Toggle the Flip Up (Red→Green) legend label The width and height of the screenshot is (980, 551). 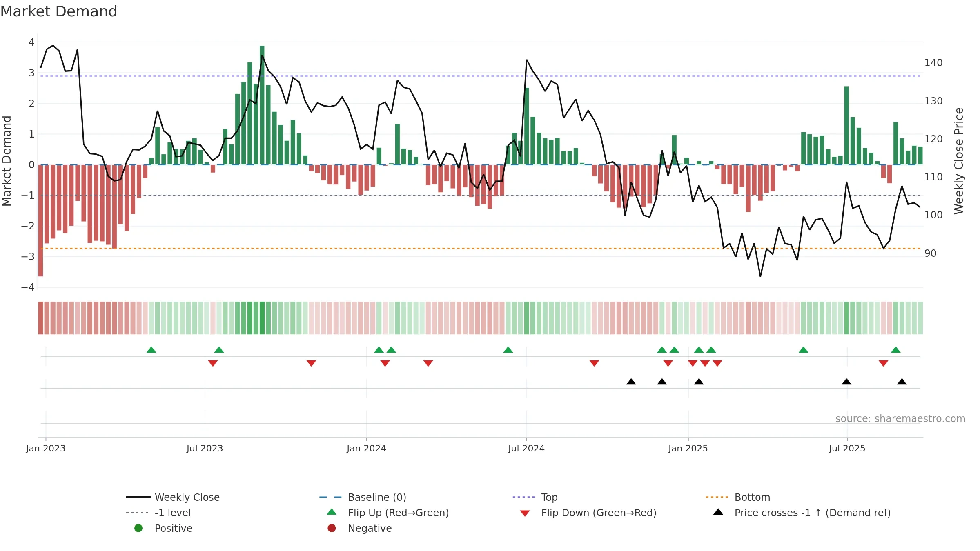(398, 513)
